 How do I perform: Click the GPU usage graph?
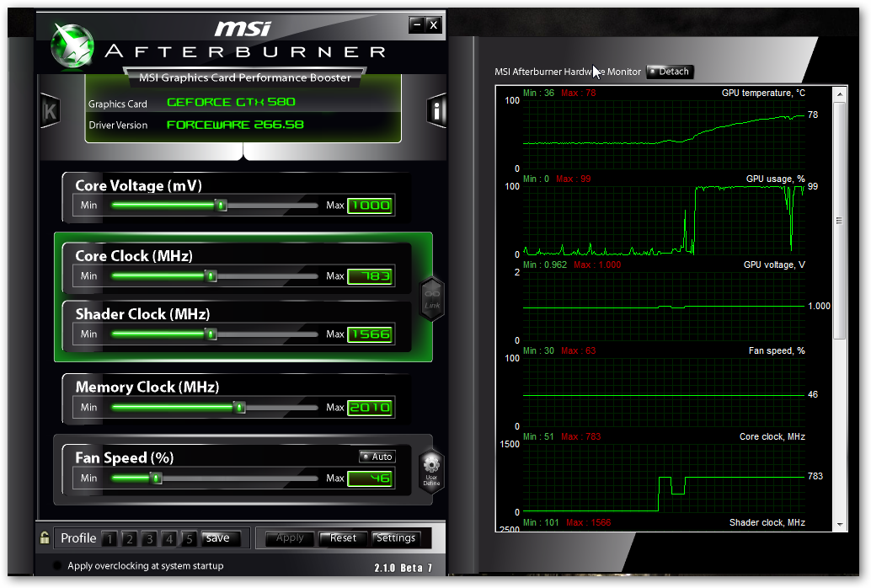[x=664, y=221]
